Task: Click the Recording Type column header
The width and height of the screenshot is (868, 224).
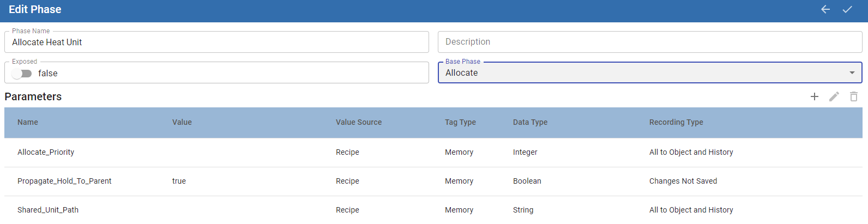Action: point(676,122)
